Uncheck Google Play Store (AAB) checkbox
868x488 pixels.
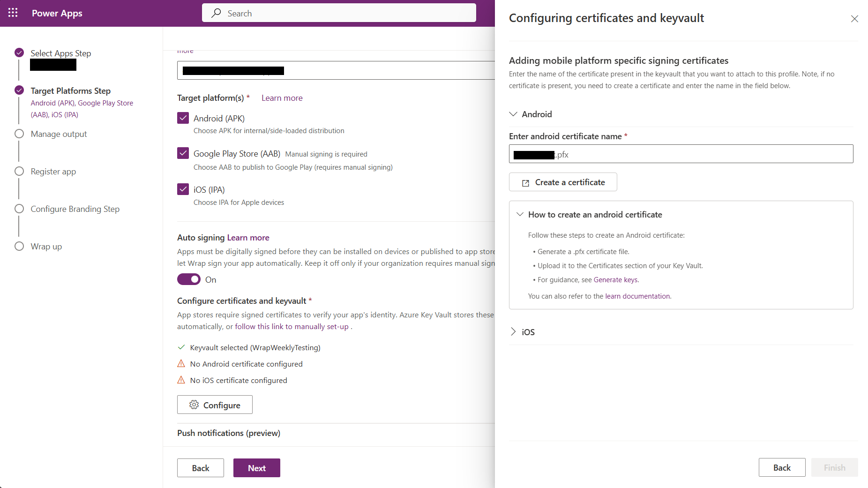pyautogui.click(x=183, y=153)
